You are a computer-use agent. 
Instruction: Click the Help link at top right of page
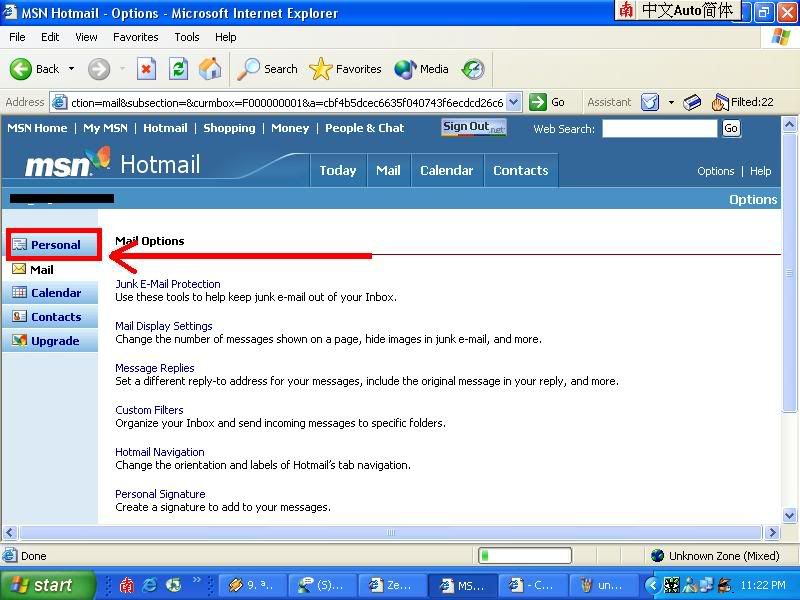click(x=760, y=171)
